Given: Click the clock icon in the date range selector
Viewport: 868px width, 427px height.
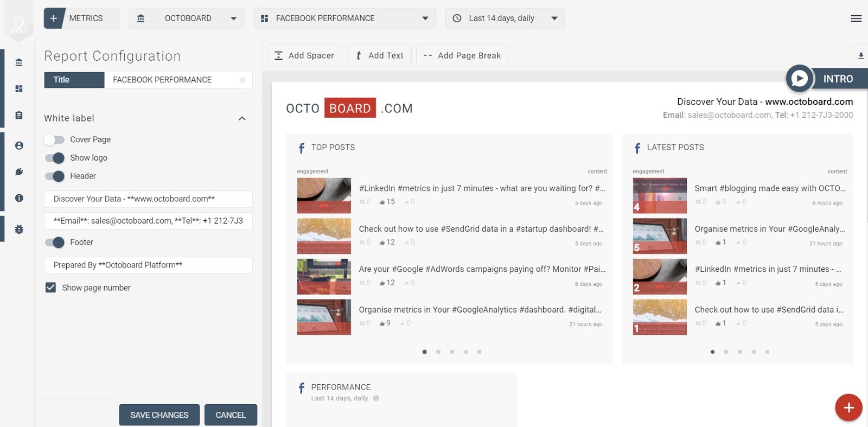Looking at the screenshot, I should (457, 18).
